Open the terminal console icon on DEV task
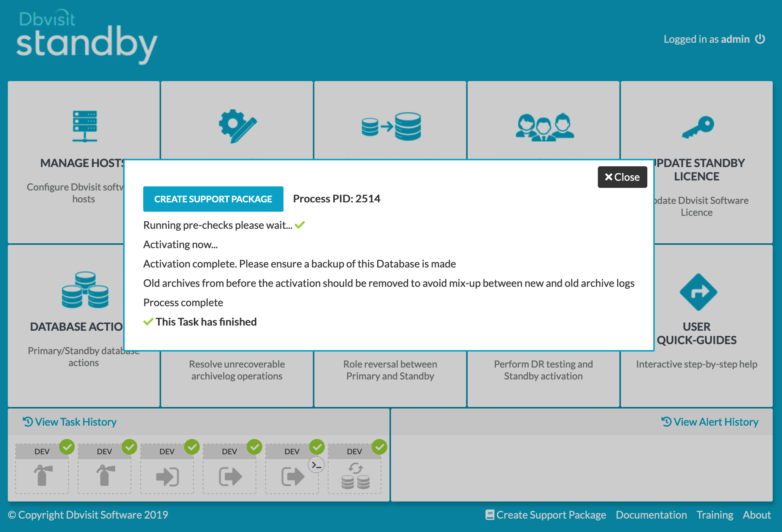The image size is (782, 532). (x=316, y=465)
